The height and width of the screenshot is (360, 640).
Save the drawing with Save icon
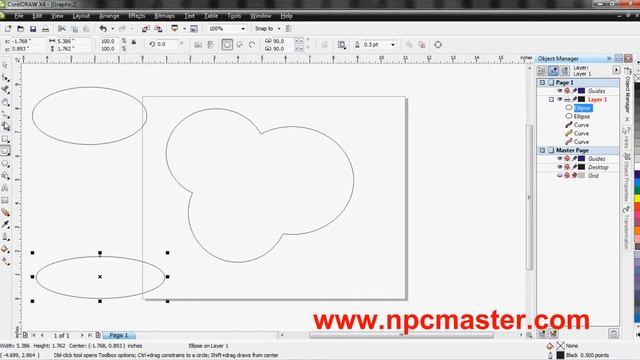(x=33, y=29)
